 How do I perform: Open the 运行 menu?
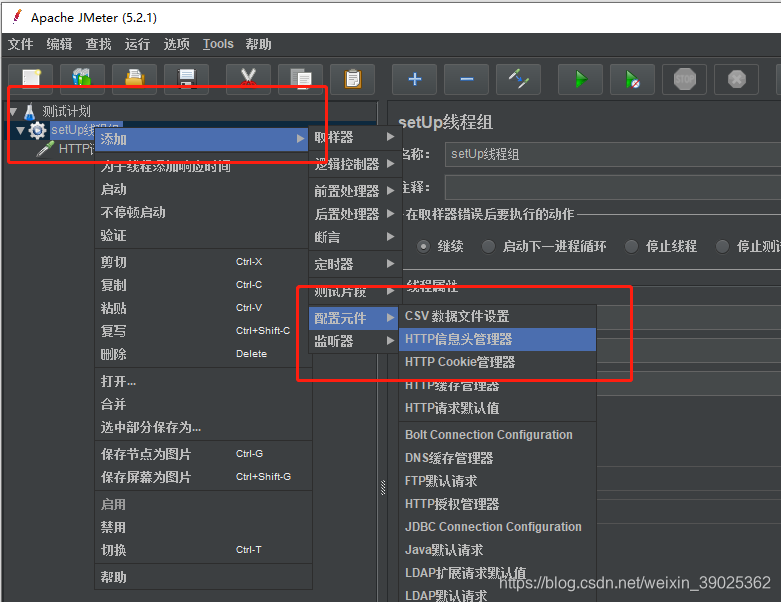point(137,44)
